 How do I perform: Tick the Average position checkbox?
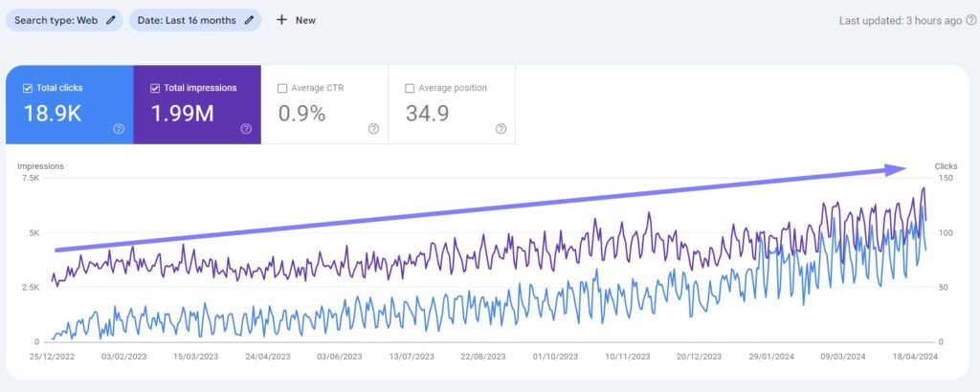click(x=410, y=88)
